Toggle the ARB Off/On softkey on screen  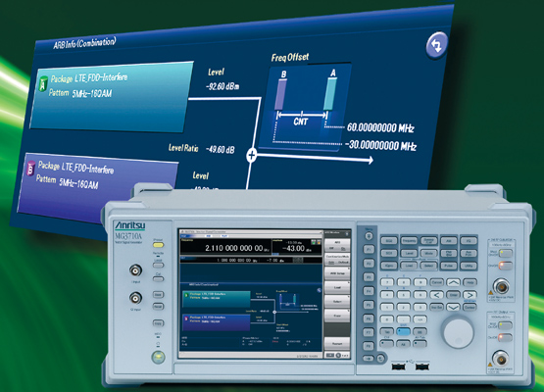pos(337,245)
